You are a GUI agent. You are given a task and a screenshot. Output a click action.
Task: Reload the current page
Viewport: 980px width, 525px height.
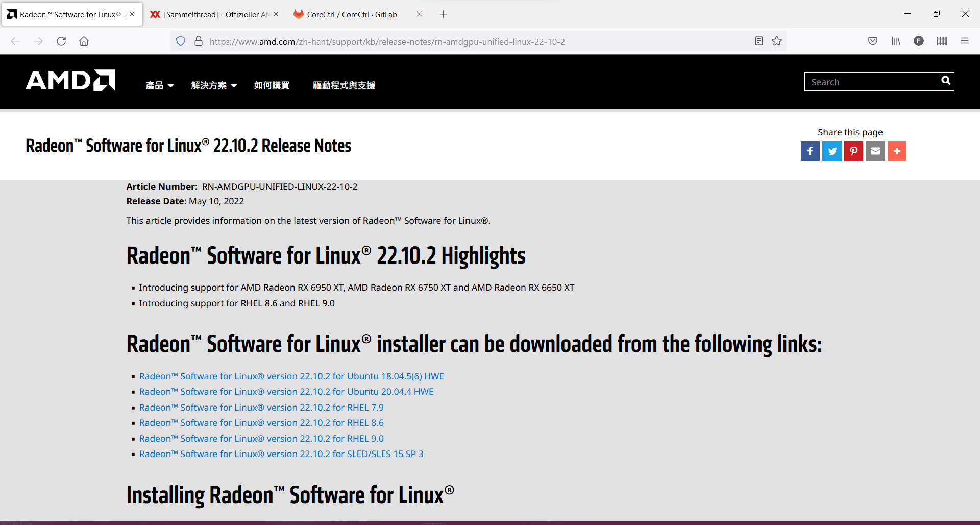[61, 41]
